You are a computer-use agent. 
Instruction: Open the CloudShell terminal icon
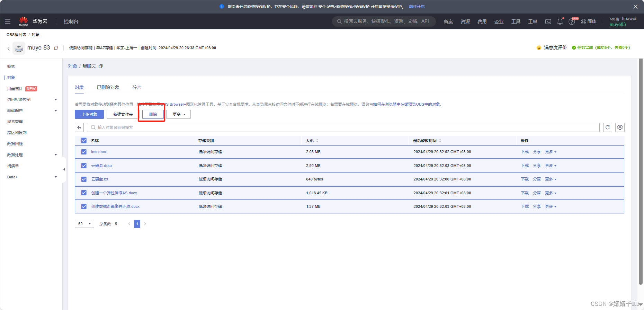(548, 21)
